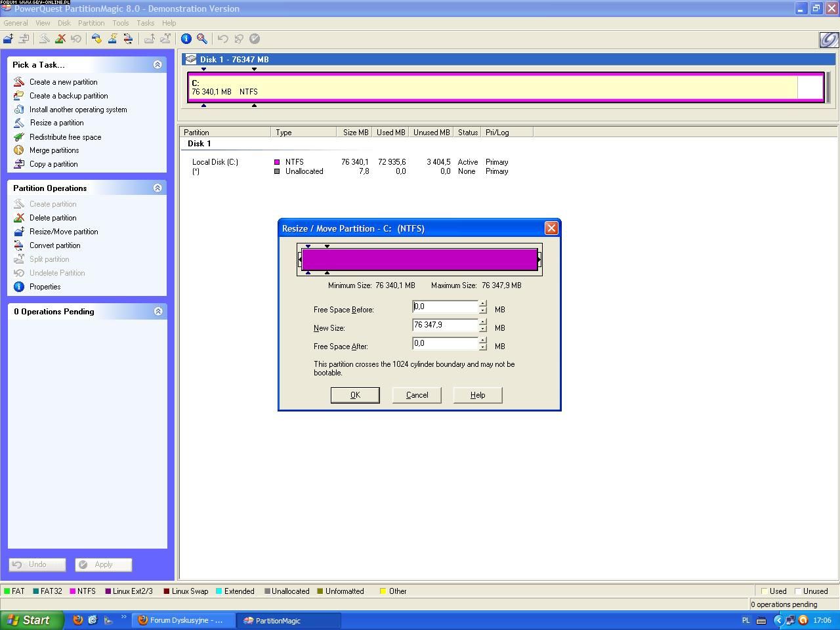840x630 pixels.
Task: Click the yellow Other legend swatch
Action: point(383,591)
